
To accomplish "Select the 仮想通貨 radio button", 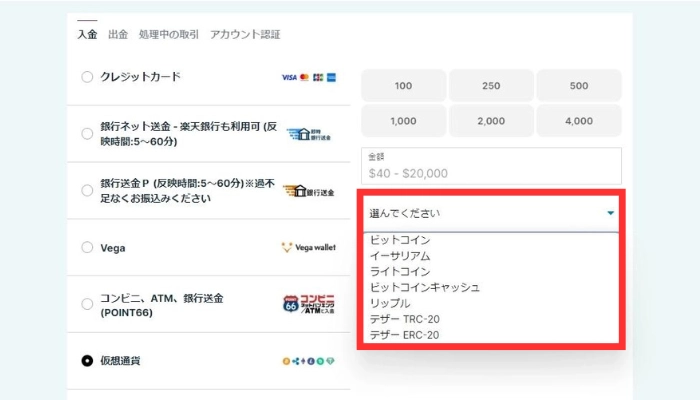I will tap(87, 361).
